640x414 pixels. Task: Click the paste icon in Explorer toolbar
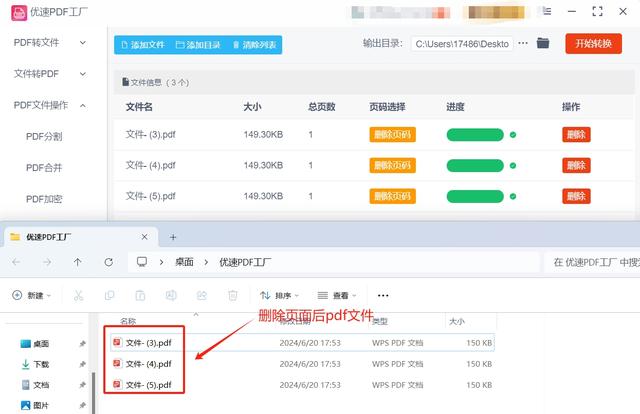(140, 295)
